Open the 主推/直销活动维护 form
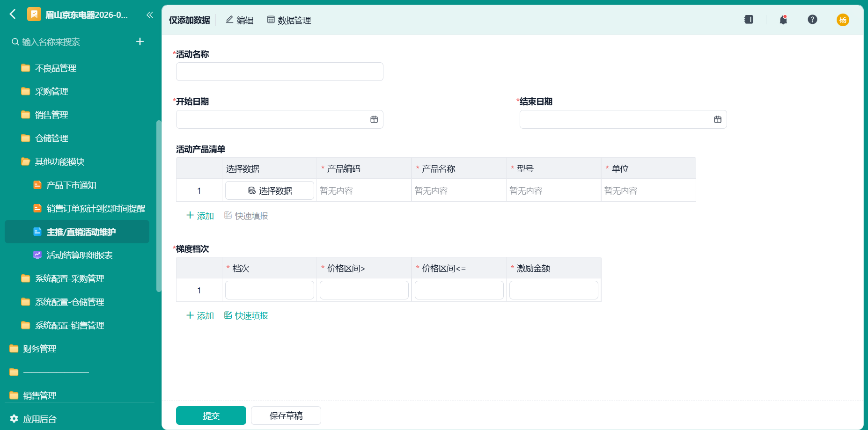This screenshot has width=868, height=430. click(77, 232)
